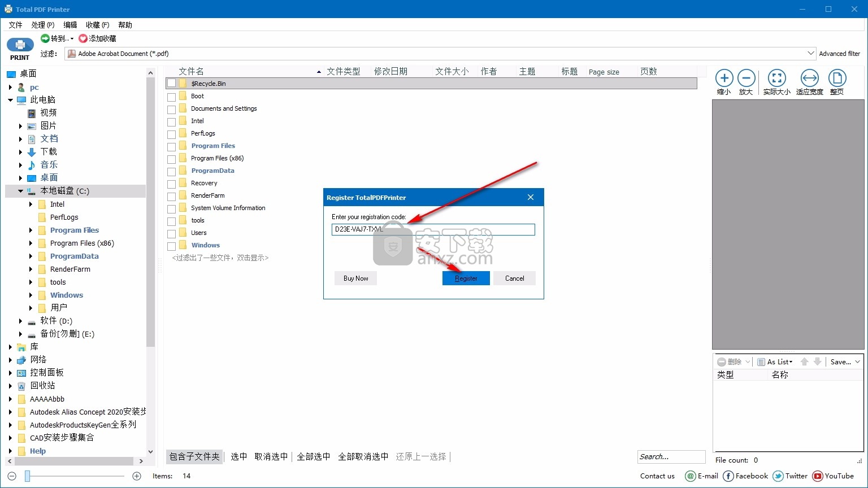Open the YouTube icon link
868x488 pixels.
click(817, 476)
